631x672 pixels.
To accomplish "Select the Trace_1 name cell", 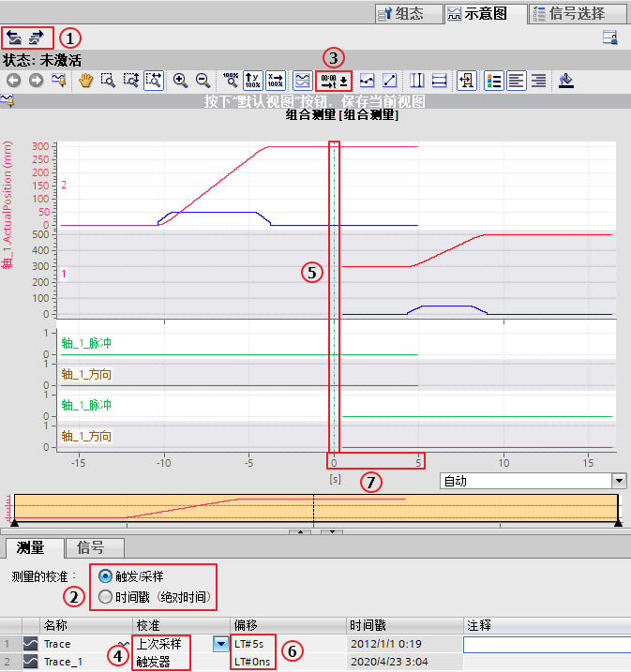I will [63, 662].
